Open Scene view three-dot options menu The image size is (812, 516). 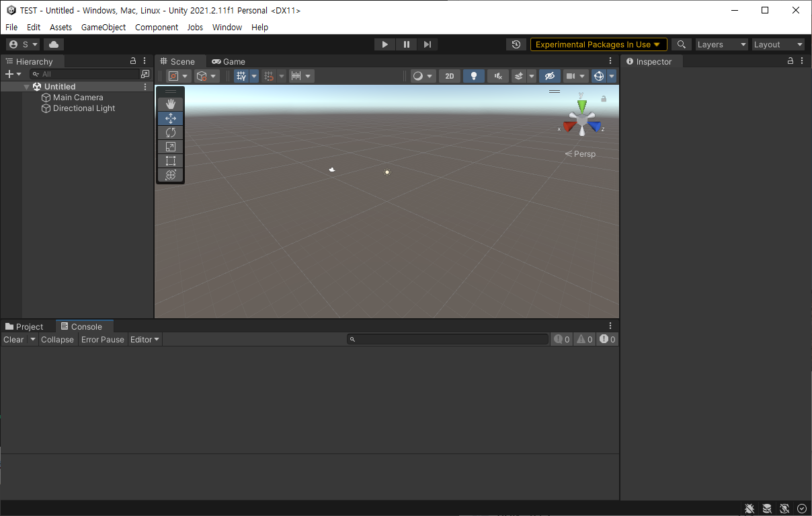coord(610,61)
